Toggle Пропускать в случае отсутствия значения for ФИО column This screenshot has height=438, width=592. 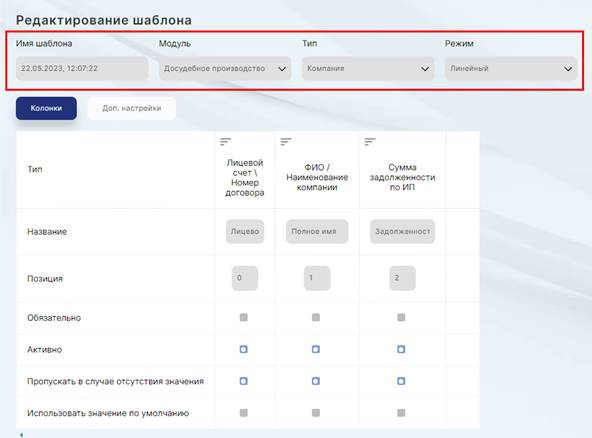coord(316,381)
